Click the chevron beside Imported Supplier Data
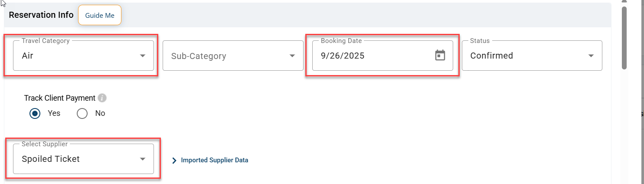Screen dimensions: 644x184 [174, 161]
